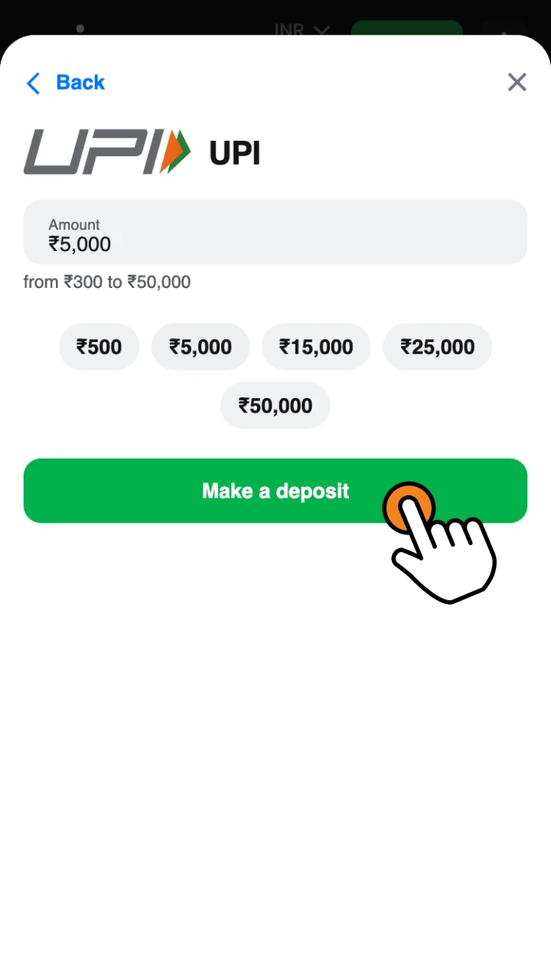This screenshot has height=980, width=551.
Task: Tap the UPI heading label
Action: [234, 152]
